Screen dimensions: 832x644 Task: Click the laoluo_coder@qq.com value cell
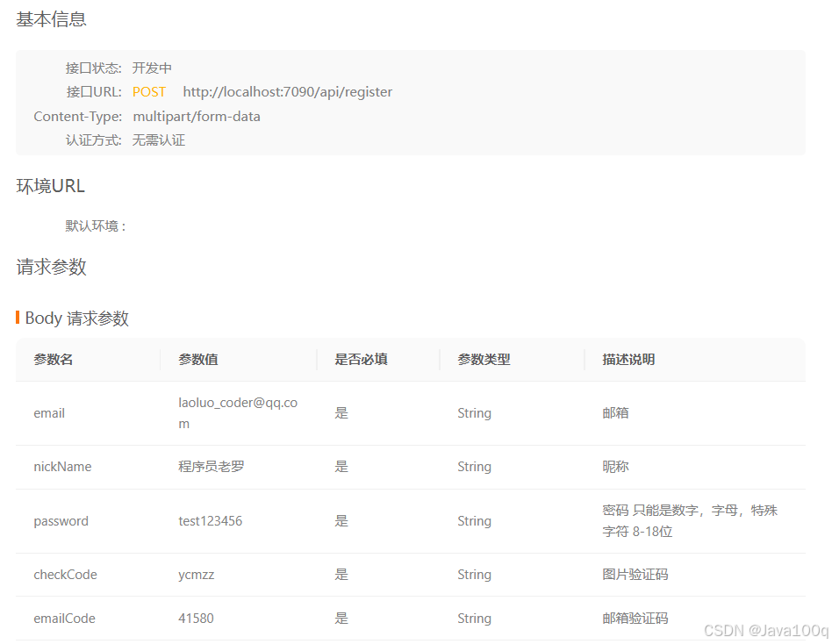point(238,413)
